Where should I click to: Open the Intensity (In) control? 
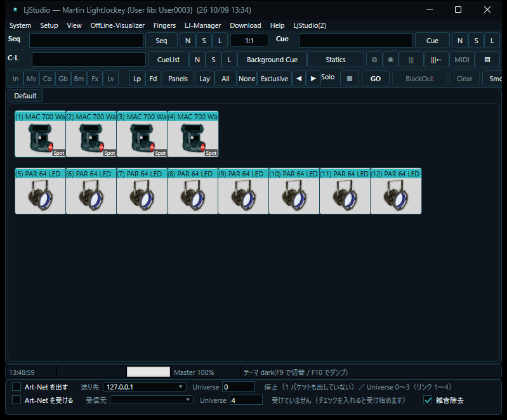pos(15,79)
